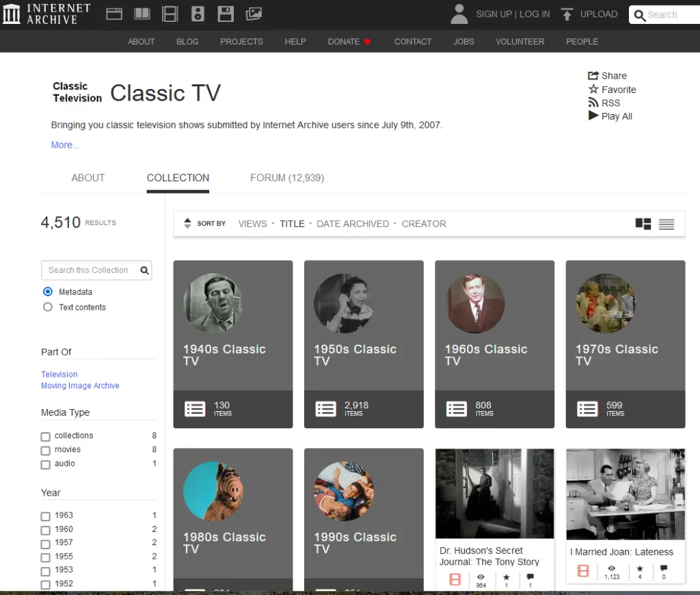Check the collections media type checkbox
This screenshot has width=700, height=595.
[46, 436]
